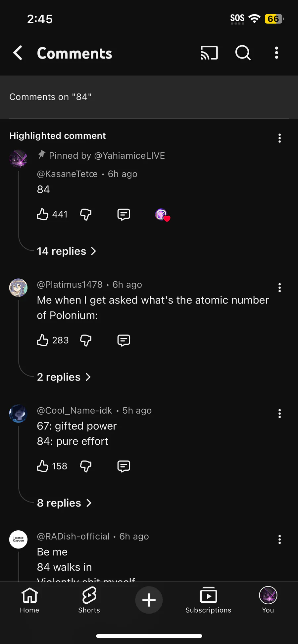The image size is (298, 644).
Task: Open @Platimus1478 channel link
Action: pyautogui.click(x=70, y=285)
